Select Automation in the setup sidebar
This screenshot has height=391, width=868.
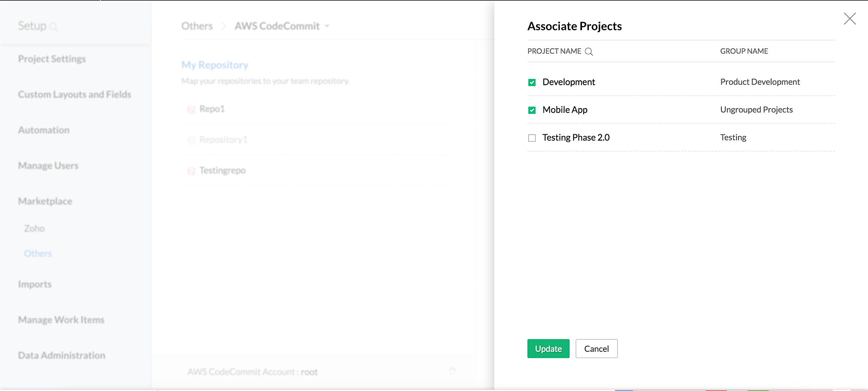(x=44, y=130)
